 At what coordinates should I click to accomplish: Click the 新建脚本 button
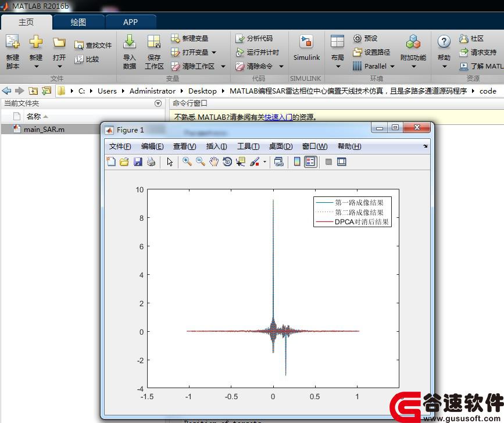13,51
